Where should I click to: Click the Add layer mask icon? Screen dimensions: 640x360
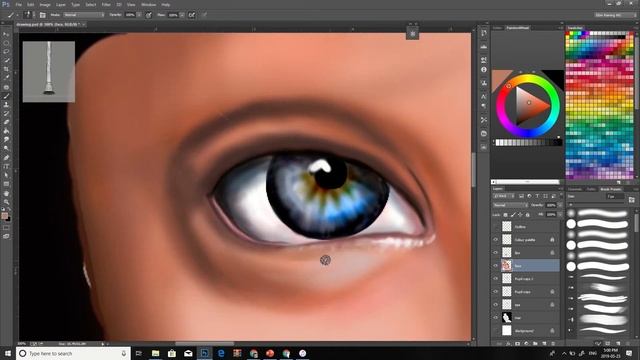click(x=518, y=344)
